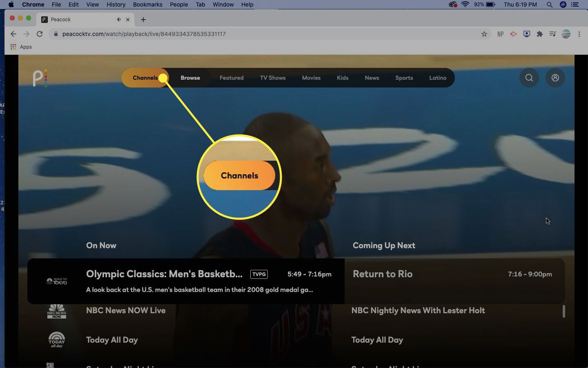Go to the Kids section

click(x=343, y=78)
